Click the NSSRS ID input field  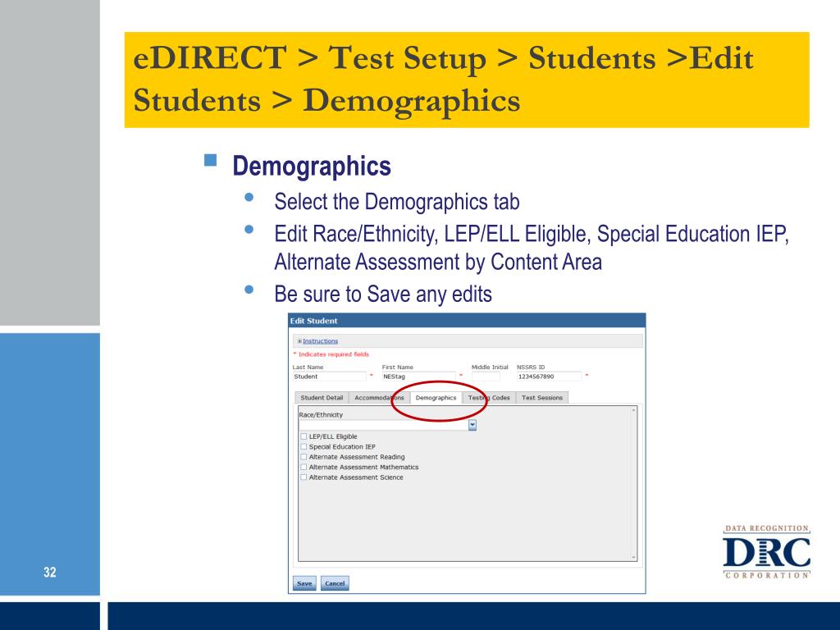(x=549, y=377)
